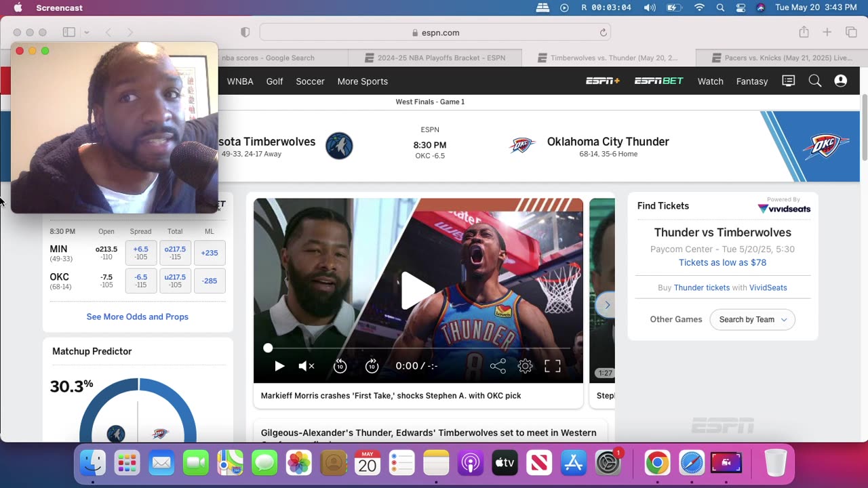Image resolution: width=868 pixels, height=488 pixels.
Task: Select the o217.5 total bet button
Action: coord(175,253)
